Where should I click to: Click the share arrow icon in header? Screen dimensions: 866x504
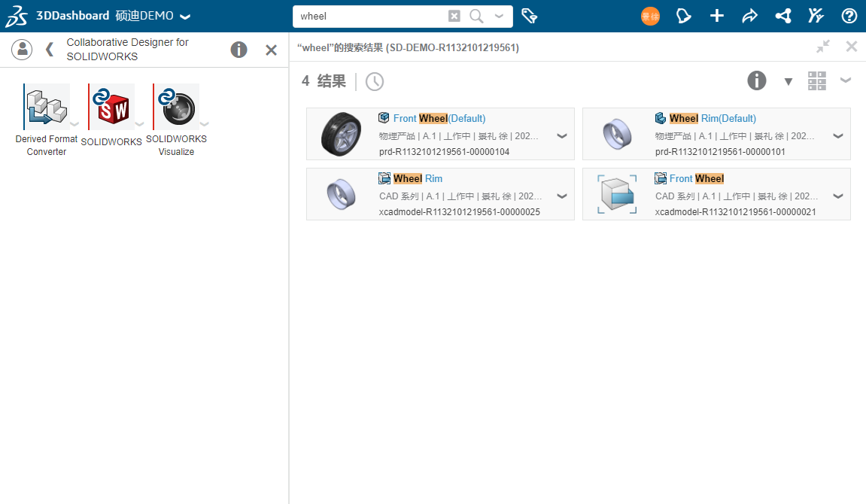(x=749, y=16)
